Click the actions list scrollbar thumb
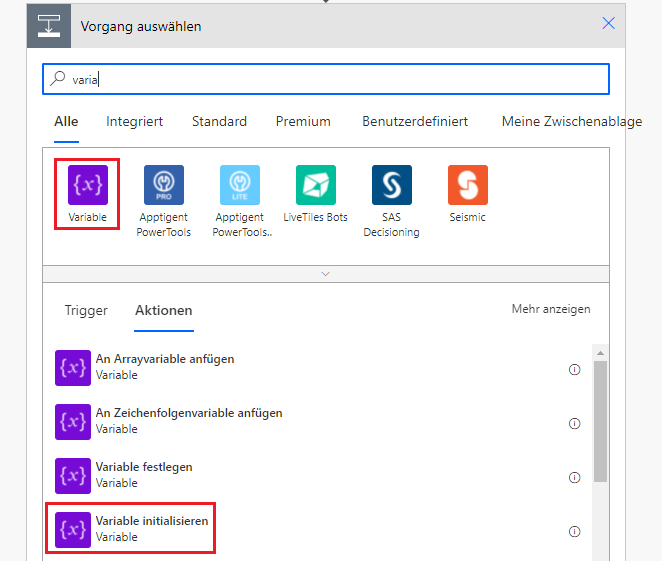Viewport: 662px width, 561px height. pyautogui.click(x=600, y=421)
